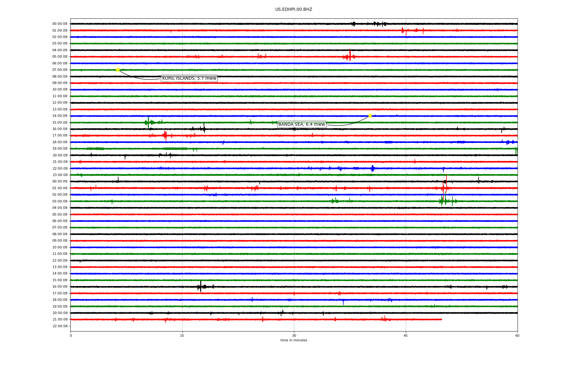Click the 45 tick on the time axis
Viewport: 588px width, 368px height.
pyautogui.click(x=405, y=335)
